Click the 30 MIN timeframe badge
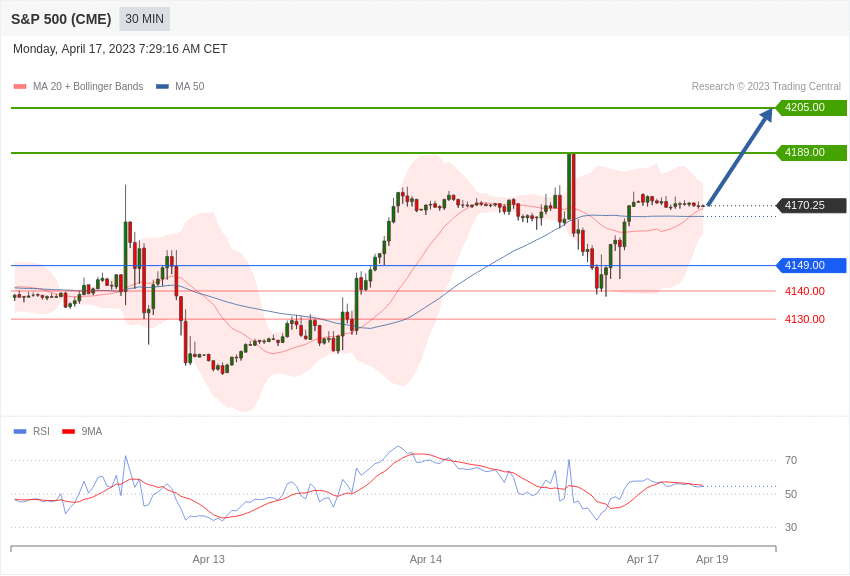Viewport: 850px width, 576px height. [x=144, y=19]
